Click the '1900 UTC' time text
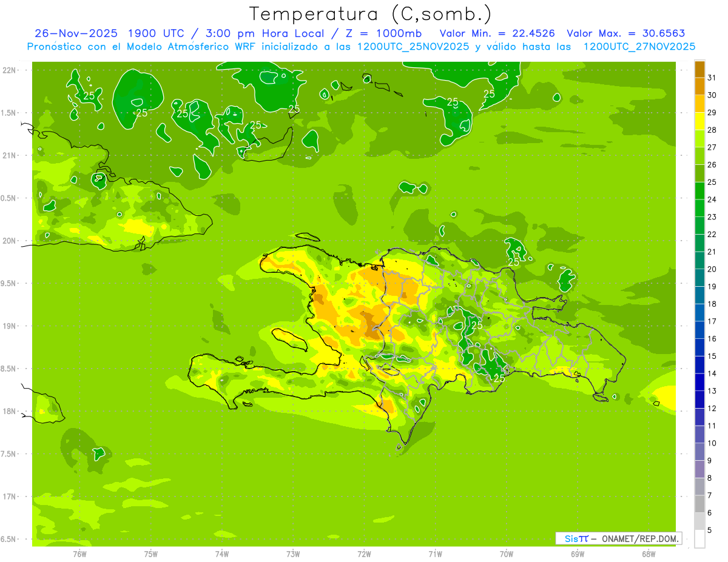This screenshot has height=562, width=728. pos(155,33)
